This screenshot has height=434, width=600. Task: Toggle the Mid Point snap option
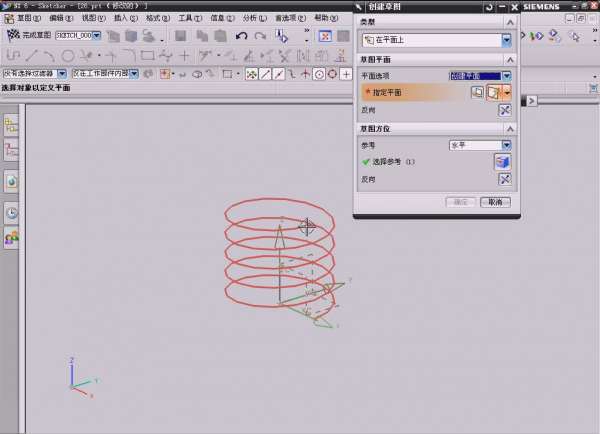click(279, 74)
